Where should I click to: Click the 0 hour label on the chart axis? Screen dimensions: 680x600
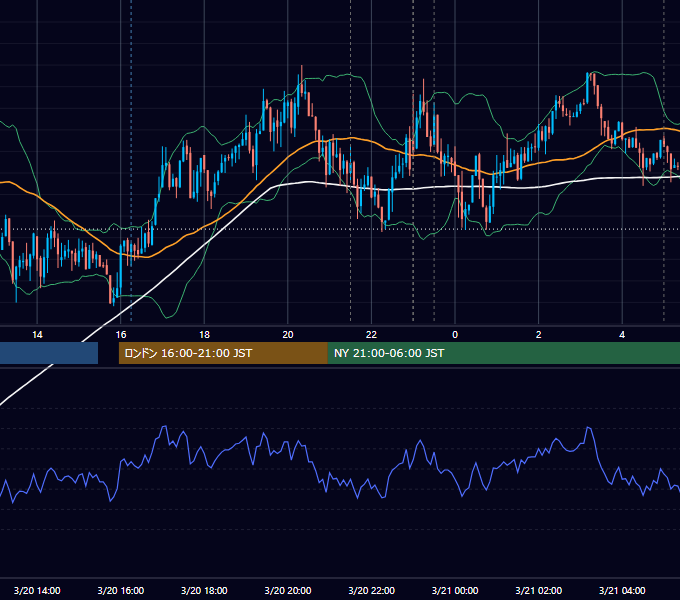[x=455, y=335]
